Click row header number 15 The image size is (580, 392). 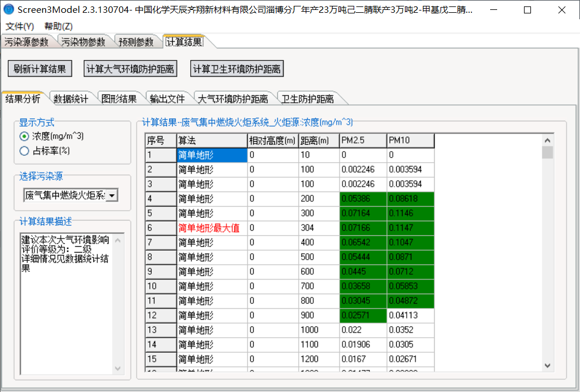click(161, 359)
